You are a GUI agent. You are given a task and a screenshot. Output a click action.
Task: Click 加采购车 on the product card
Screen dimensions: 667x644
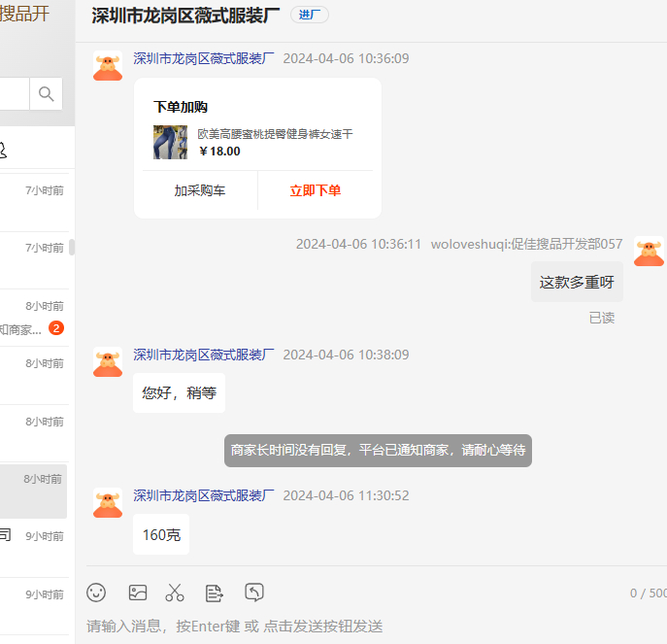tap(200, 190)
